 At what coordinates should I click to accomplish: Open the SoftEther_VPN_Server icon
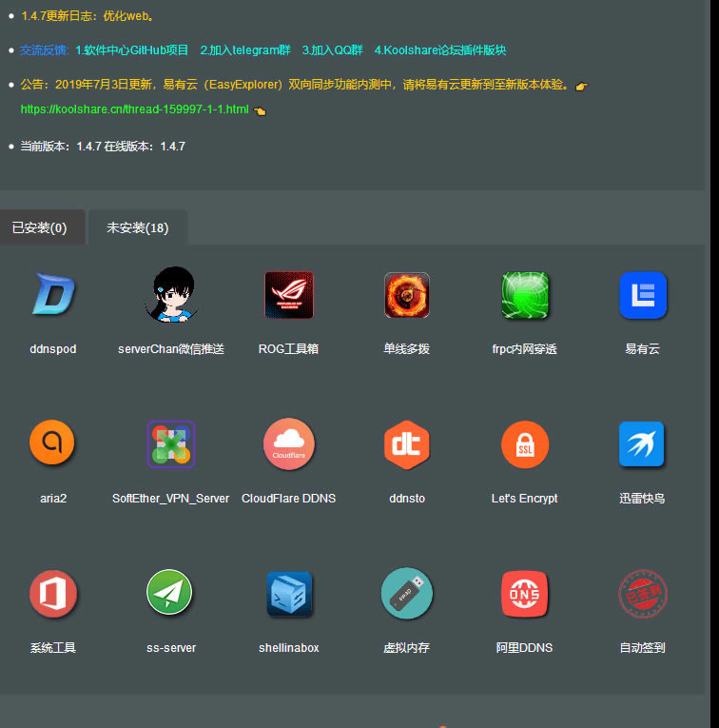point(171,443)
